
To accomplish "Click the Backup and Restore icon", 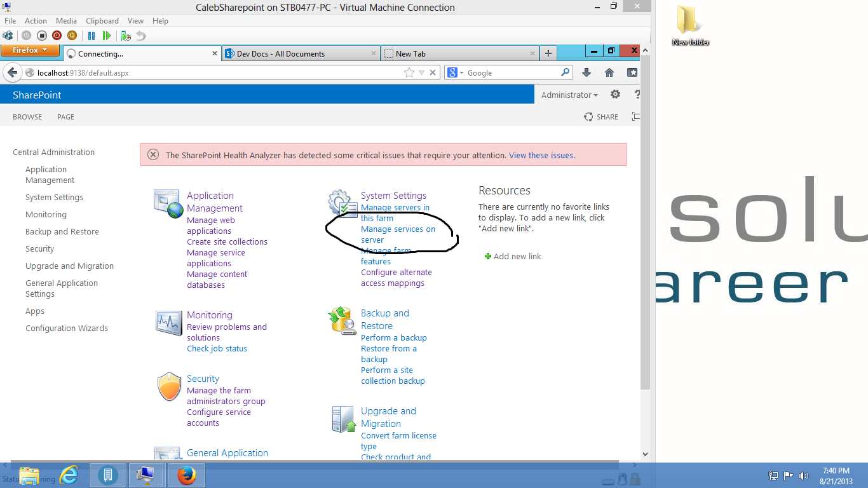I will (x=342, y=321).
